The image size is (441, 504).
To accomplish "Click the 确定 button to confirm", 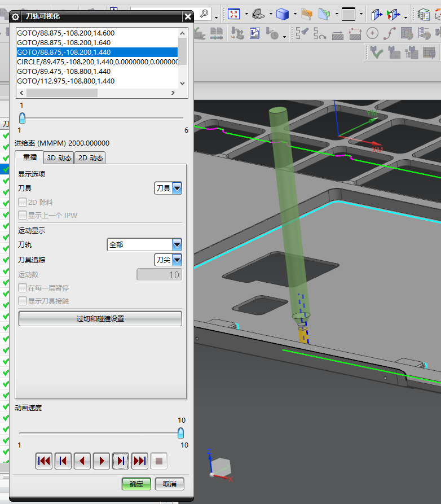I will click(x=136, y=484).
